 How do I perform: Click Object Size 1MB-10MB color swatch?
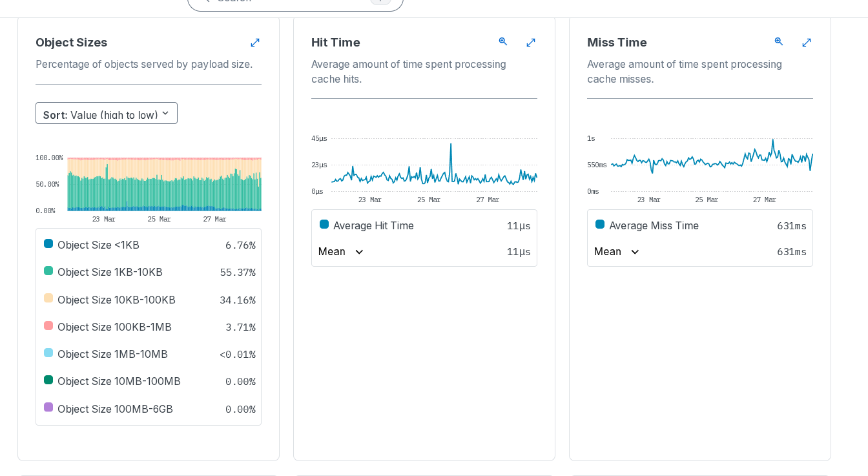[x=48, y=353]
